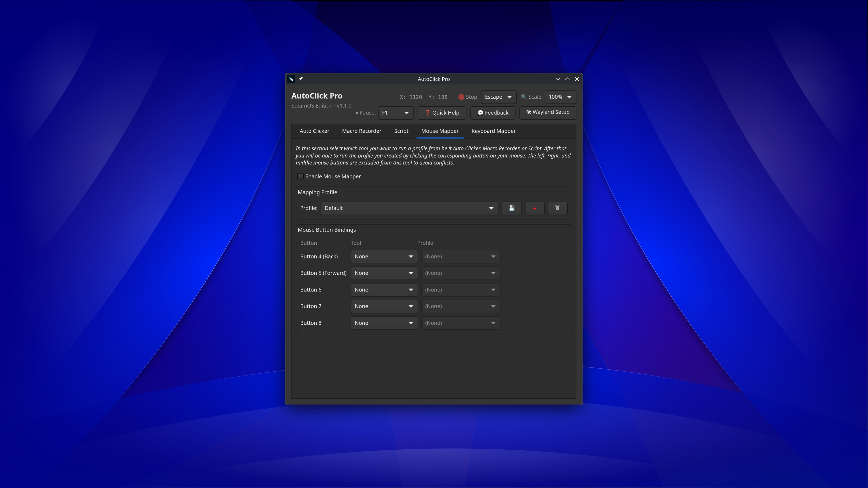Switch to the Macro Recorder tab

tap(362, 131)
